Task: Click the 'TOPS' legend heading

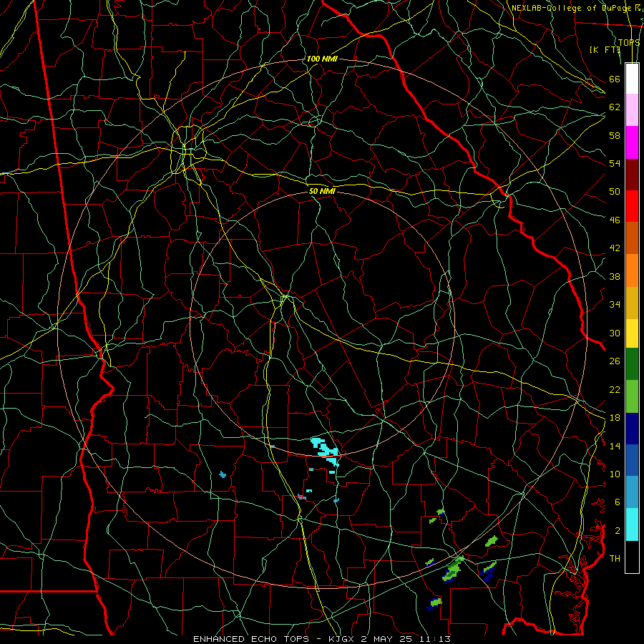Action: 629,42
